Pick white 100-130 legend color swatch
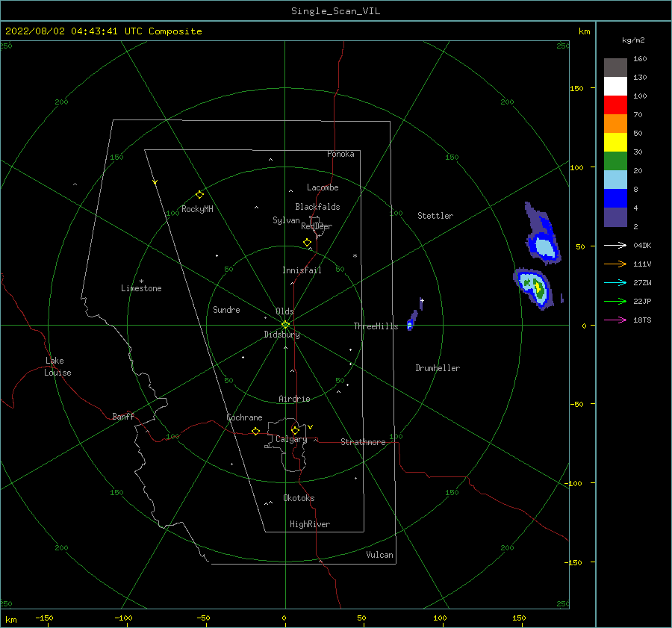Viewport: 672px width, 628px height. (615, 87)
